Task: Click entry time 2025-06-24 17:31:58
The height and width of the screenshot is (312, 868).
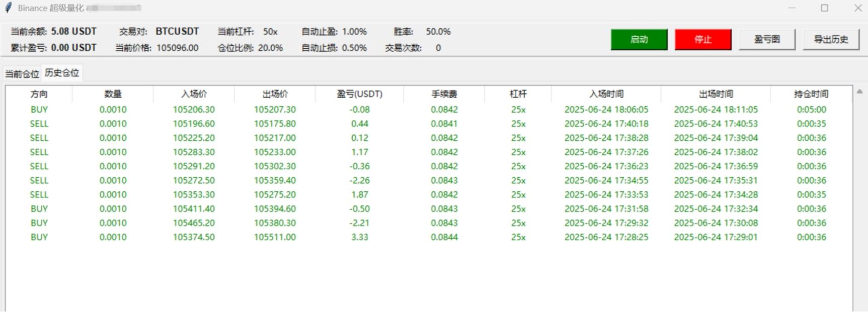Action: [x=606, y=209]
